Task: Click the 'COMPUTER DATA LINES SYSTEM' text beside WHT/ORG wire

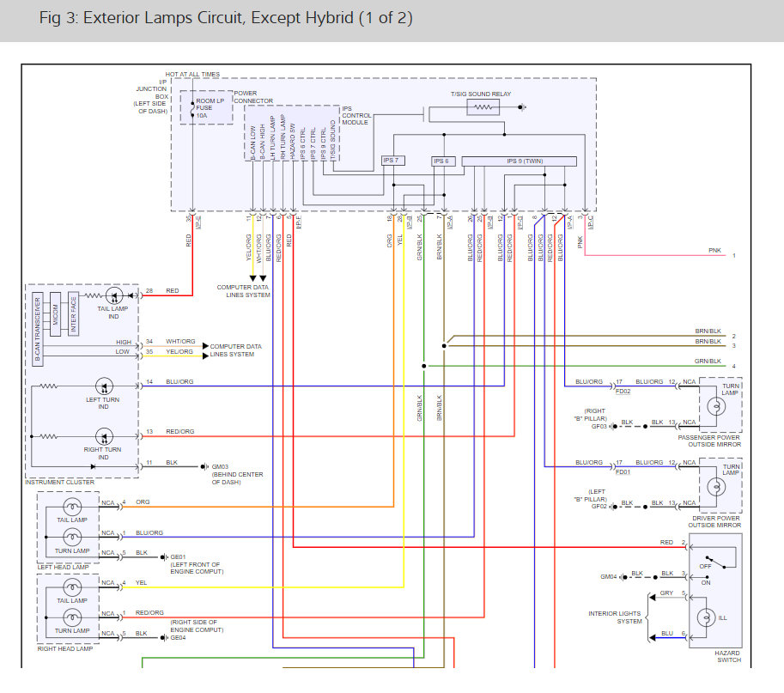Action: click(235, 350)
